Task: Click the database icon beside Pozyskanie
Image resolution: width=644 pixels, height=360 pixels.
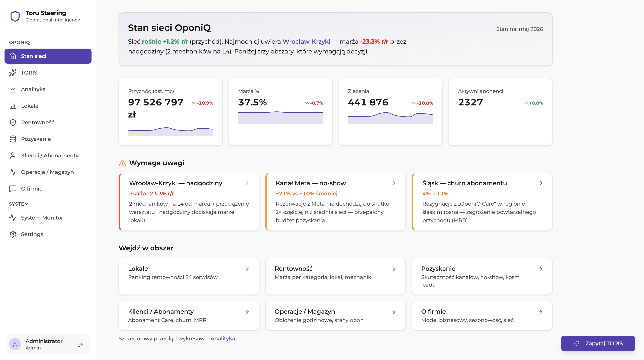Action: [13, 139]
